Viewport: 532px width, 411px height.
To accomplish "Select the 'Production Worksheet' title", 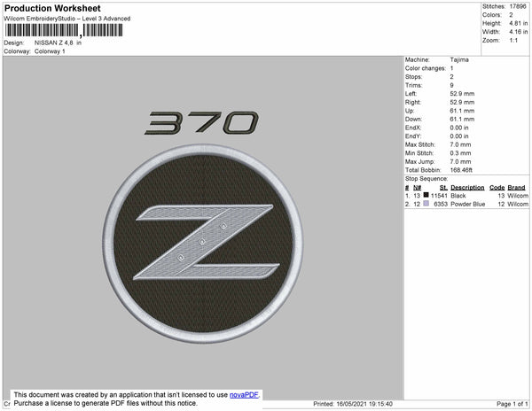I will tap(52, 8).
